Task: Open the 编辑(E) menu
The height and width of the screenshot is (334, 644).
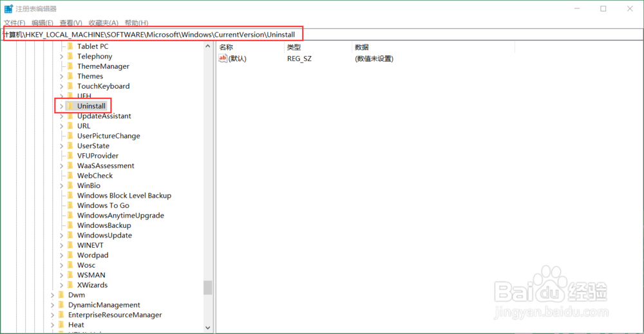Action: tap(43, 23)
